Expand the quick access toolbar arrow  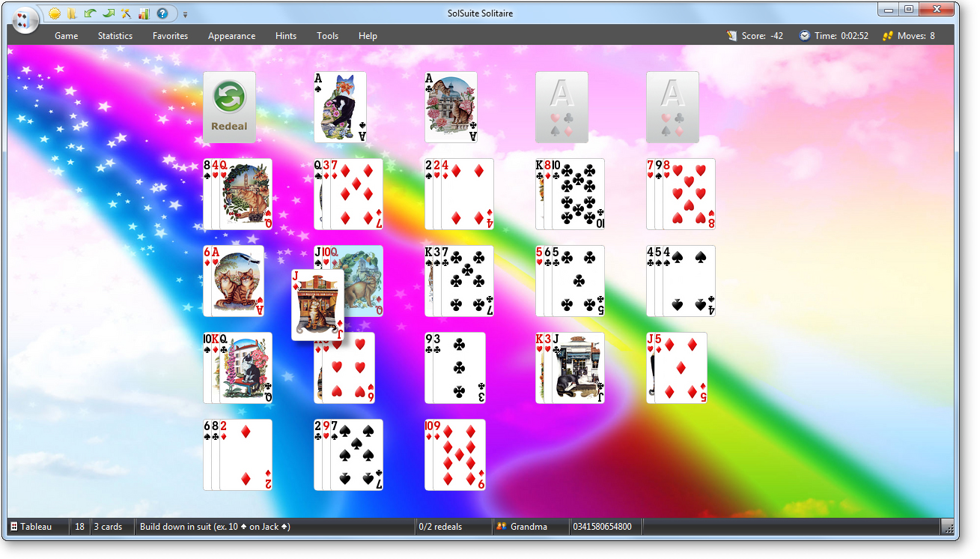[184, 13]
